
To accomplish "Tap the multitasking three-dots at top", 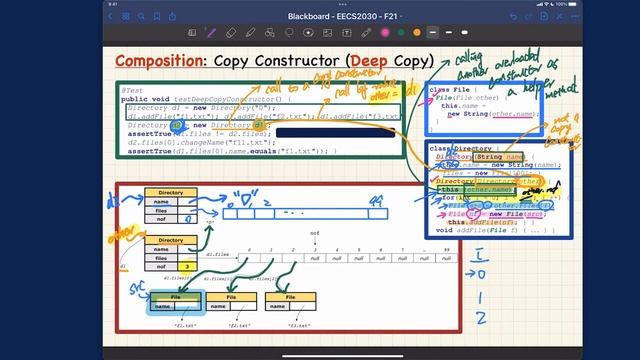I will pyautogui.click(x=342, y=4).
